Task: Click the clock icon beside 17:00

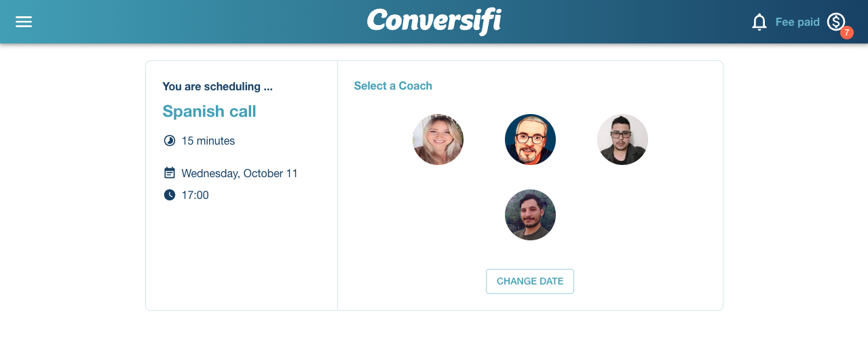Action: point(170,195)
